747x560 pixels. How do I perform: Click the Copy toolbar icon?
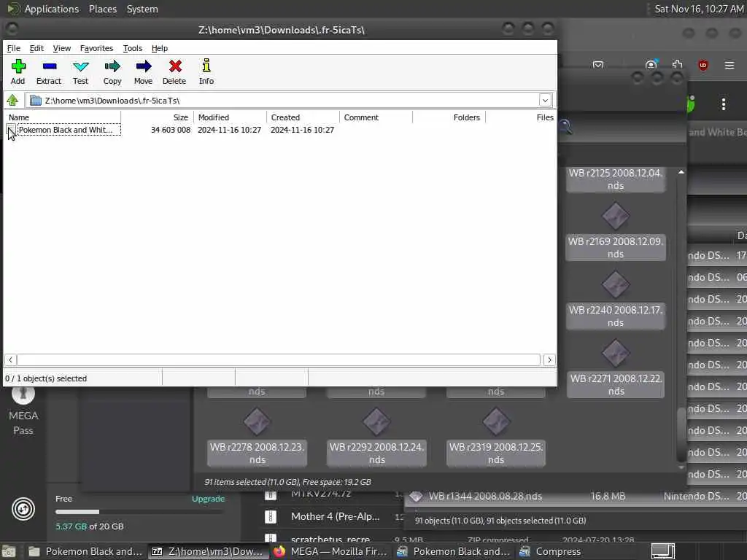pyautogui.click(x=112, y=72)
